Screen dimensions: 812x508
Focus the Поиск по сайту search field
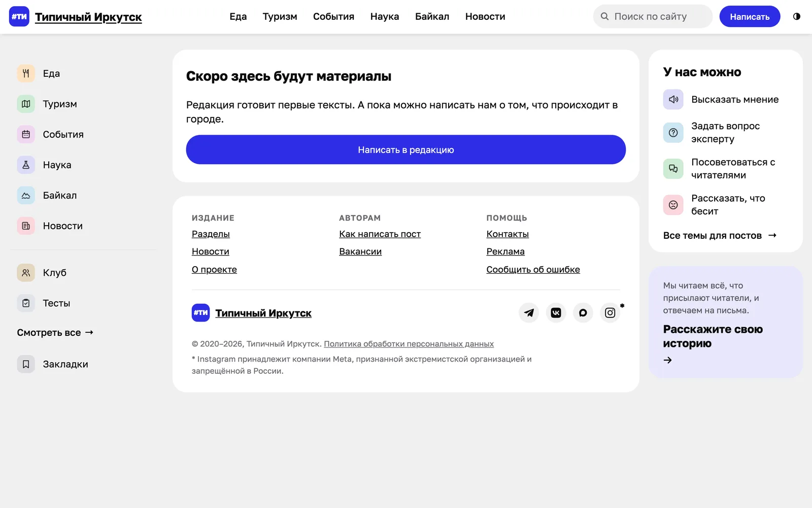point(653,16)
